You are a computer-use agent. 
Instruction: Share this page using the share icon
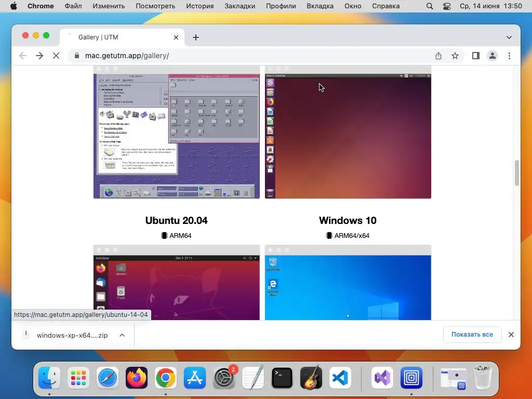tap(438, 56)
